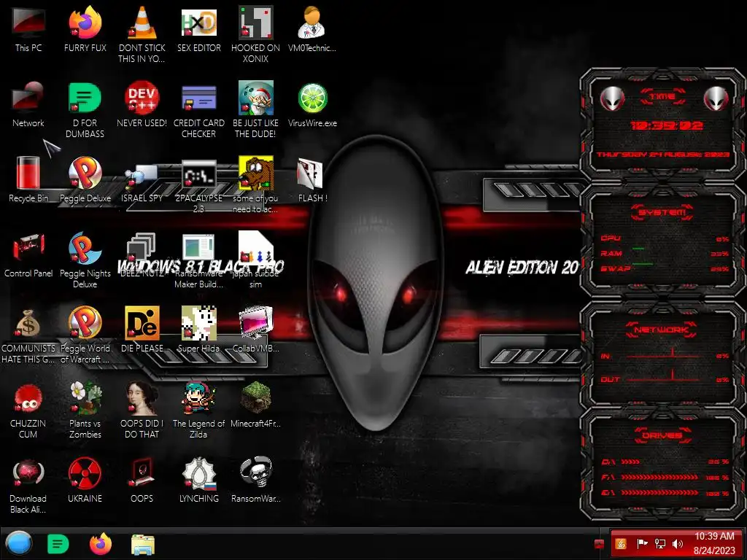Open the network status tray icon
Viewport: 747px width, 560px height.
coord(659,544)
